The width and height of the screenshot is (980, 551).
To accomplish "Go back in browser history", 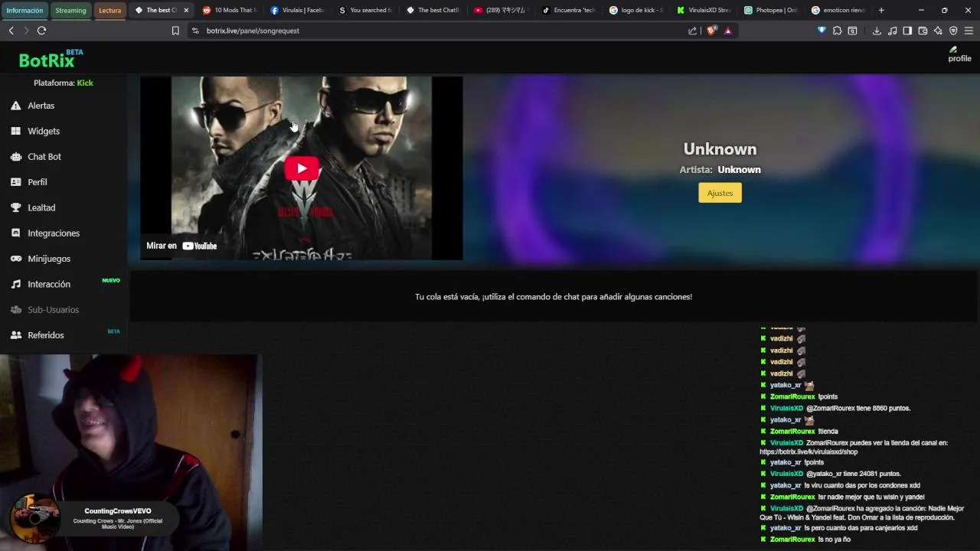I will [11, 31].
